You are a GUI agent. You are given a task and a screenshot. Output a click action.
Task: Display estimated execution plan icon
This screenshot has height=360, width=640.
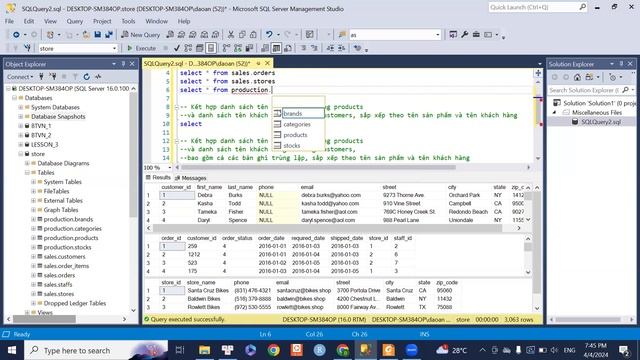pyautogui.click(x=188, y=48)
